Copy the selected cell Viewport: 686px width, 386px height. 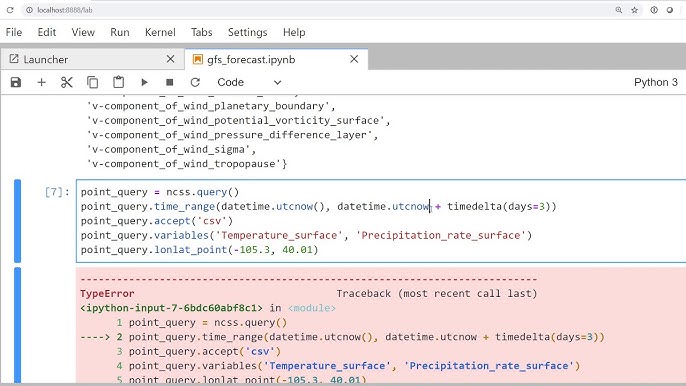[92, 82]
